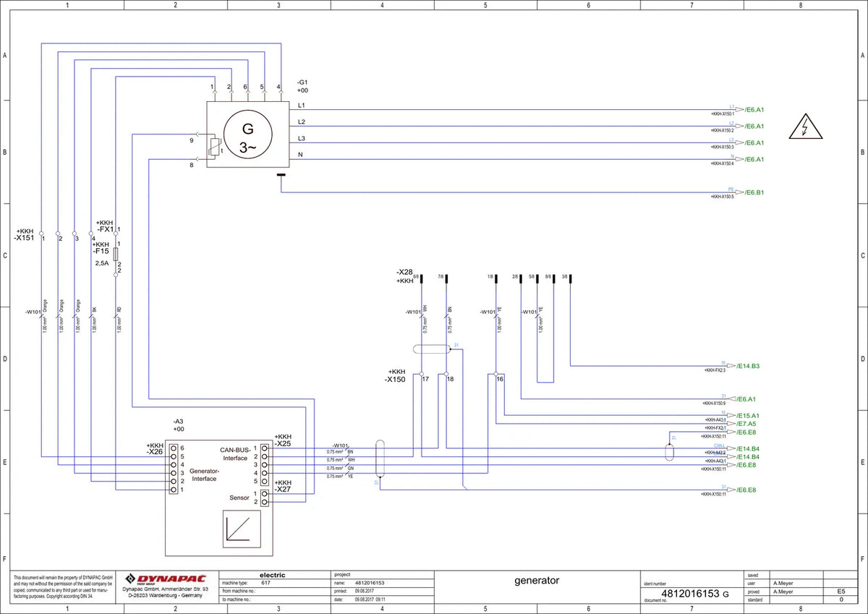Click generator terminal 8 label

coord(192,166)
